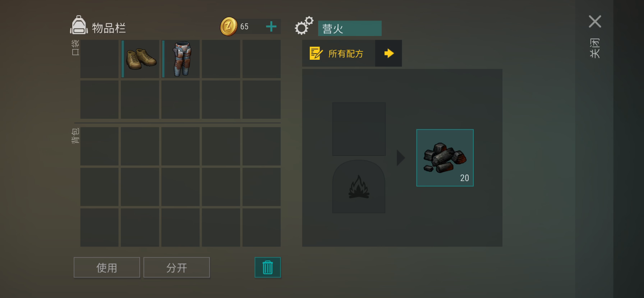Screen dimensions: 644x298
Task: Open the gears settings icon
Action: tap(304, 26)
